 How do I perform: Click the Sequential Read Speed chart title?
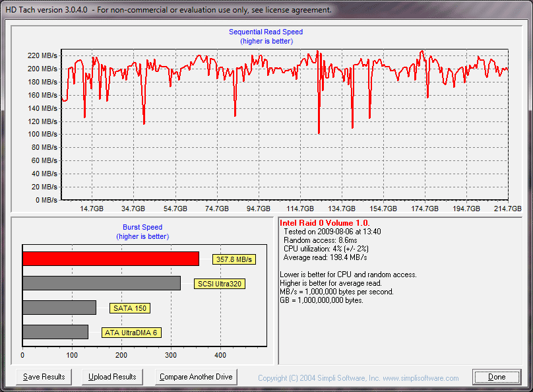tap(266, 32)
